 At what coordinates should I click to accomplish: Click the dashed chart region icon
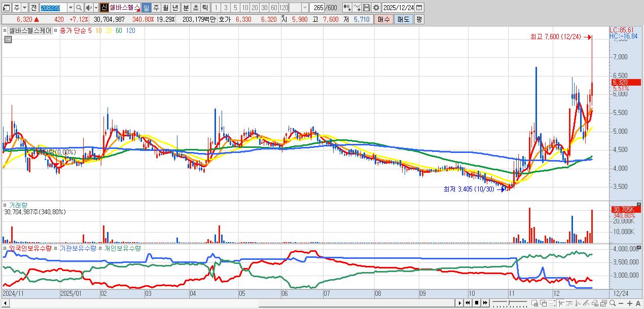tap(552, 303)
